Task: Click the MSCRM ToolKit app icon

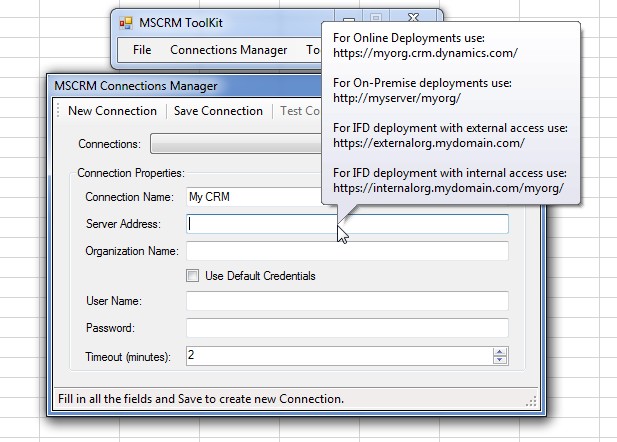Action: click(x=126, y=22)
